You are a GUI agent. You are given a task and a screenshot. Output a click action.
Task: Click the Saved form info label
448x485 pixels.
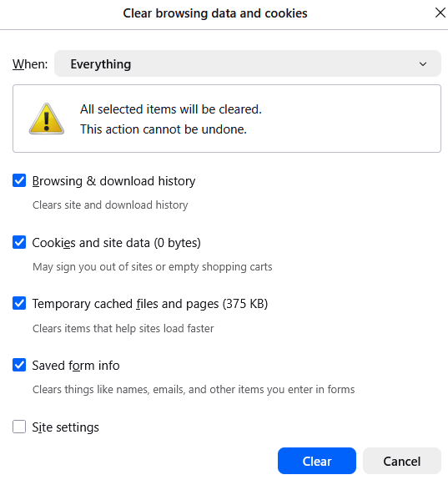point(76,366)
